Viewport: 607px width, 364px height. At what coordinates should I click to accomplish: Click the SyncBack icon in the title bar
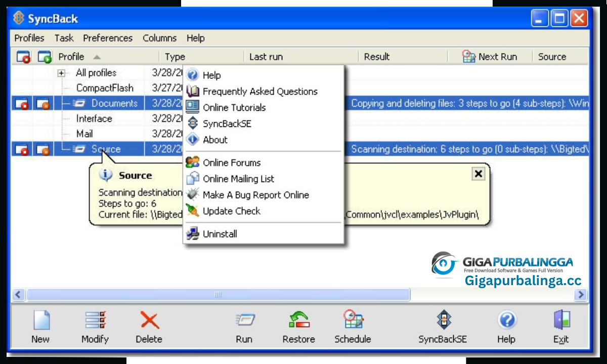point(19,19)
